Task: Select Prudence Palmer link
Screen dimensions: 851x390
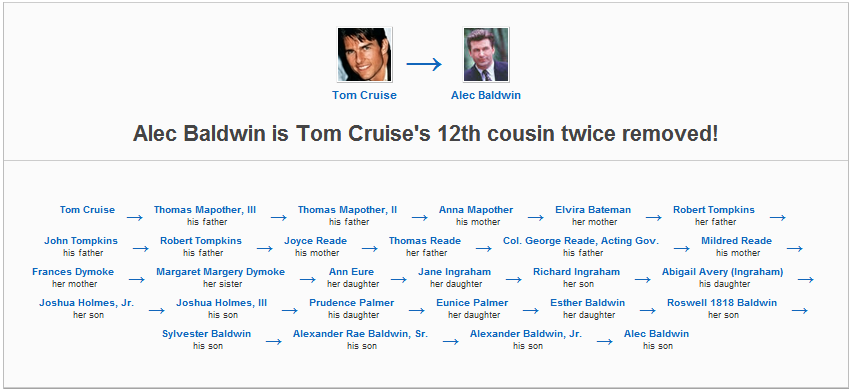Action: 352,303
